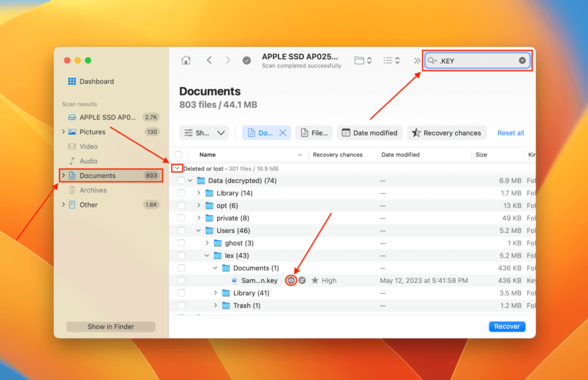588x380 pixels.
Task: Sort by Date modified column header
Action: tap(400, 154)
